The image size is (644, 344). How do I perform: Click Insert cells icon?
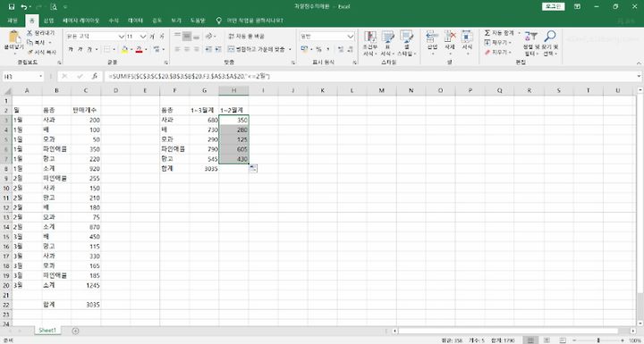(432, 37)
